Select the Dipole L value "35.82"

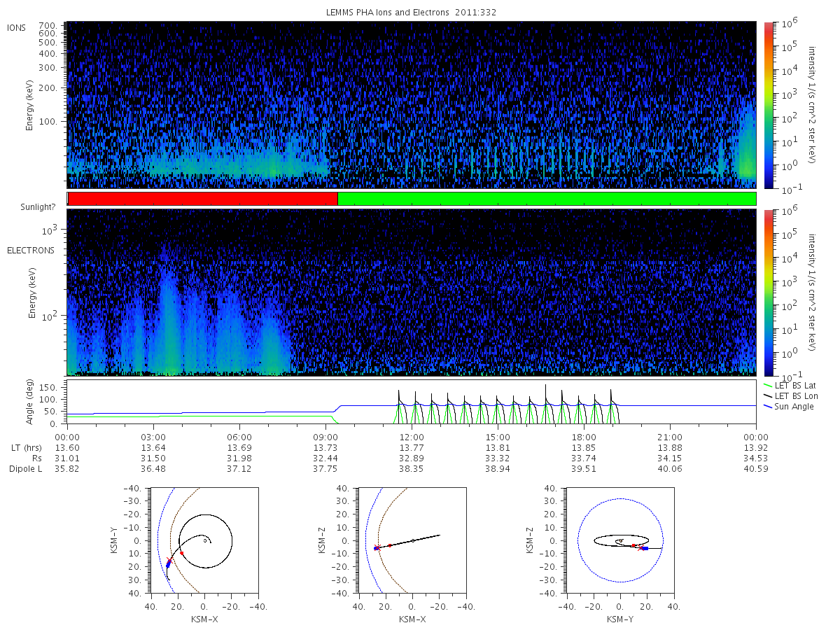coord(67,469)
